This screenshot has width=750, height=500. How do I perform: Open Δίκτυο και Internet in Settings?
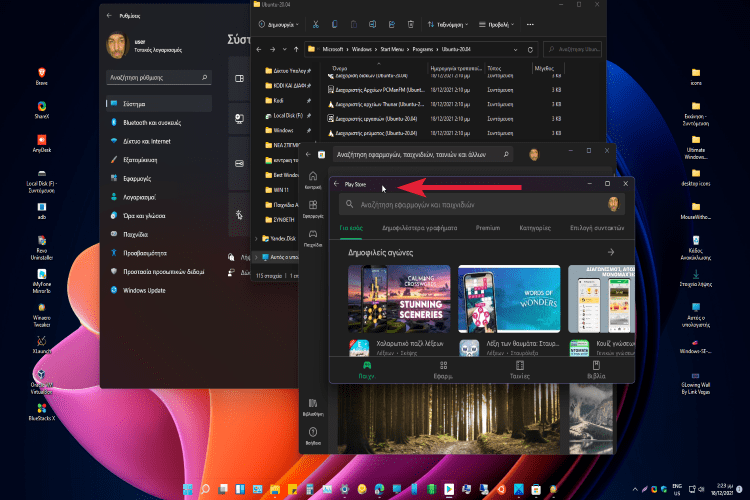(x=159, y=141)
